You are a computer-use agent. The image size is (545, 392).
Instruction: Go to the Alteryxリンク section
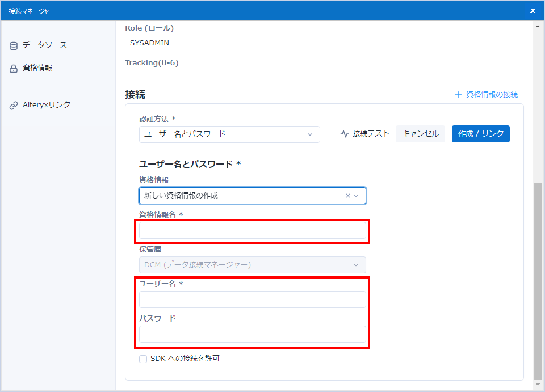pos(47,105)
